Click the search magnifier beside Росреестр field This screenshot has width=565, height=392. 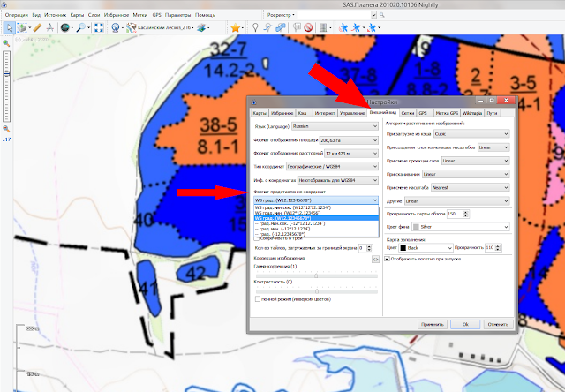point(382,15)
